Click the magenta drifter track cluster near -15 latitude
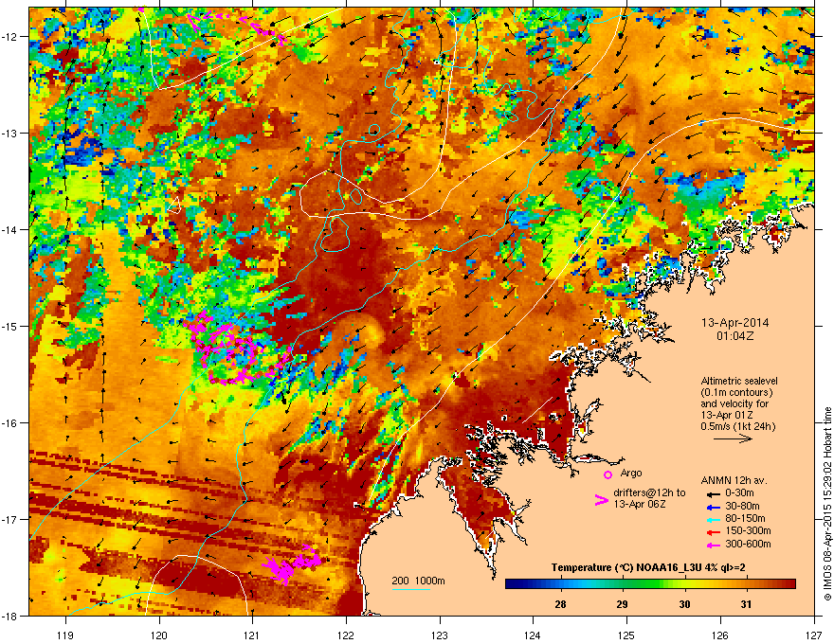This screenshot has width=834, height=644. point(237,349)
